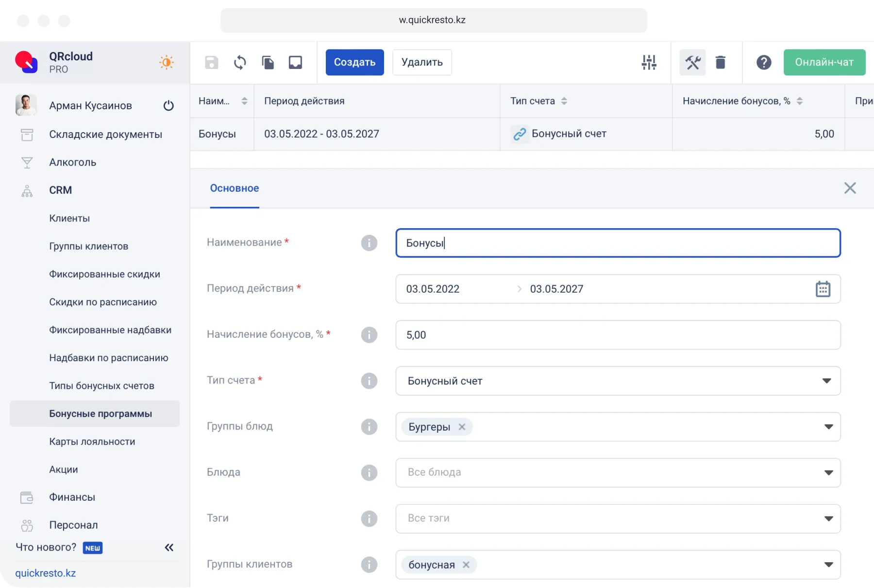The height and width of the screenshot is (588, 874).
Task: Click the calendar icon in period field
Action: pos(823,289)
